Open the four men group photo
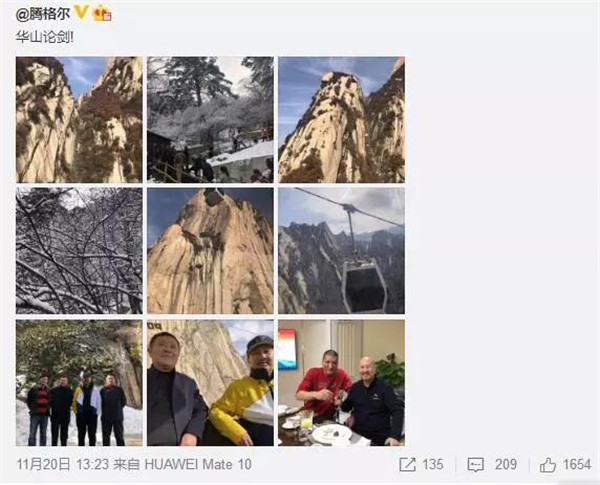This screenshot has height=485, width=600. (79, 383)
